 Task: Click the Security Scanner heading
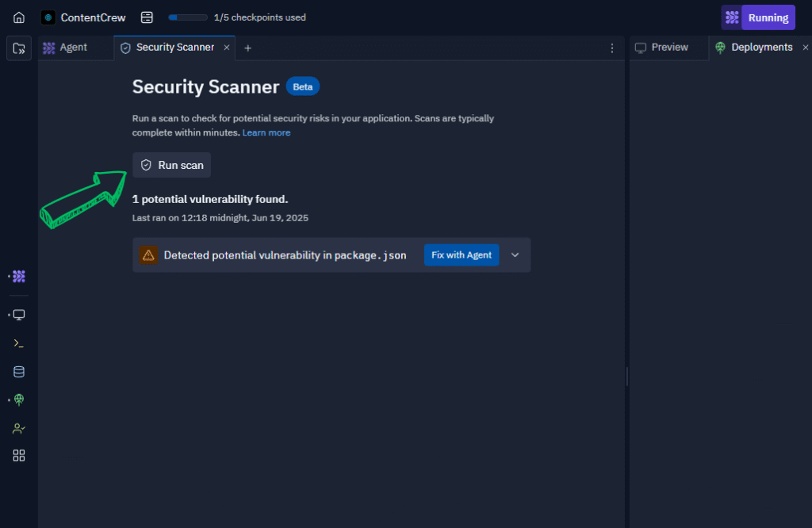pyautogui.click(x=205, y=87)
